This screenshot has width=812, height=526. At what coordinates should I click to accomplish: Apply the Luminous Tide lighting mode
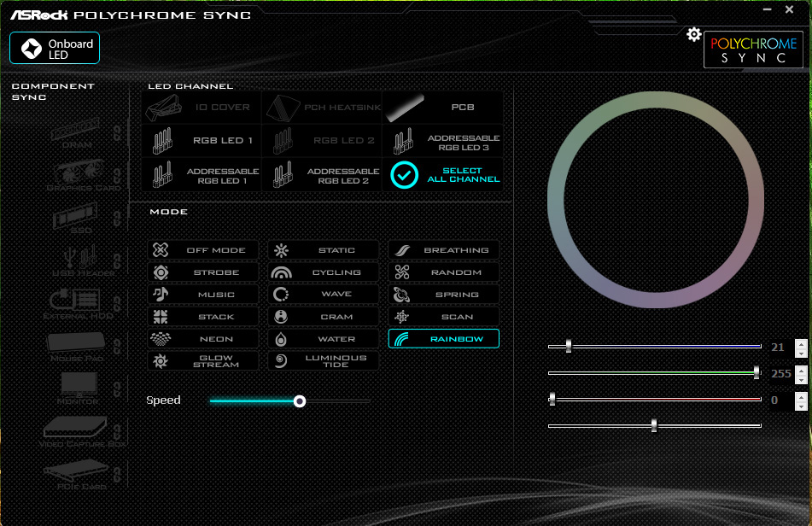point(323,361)
